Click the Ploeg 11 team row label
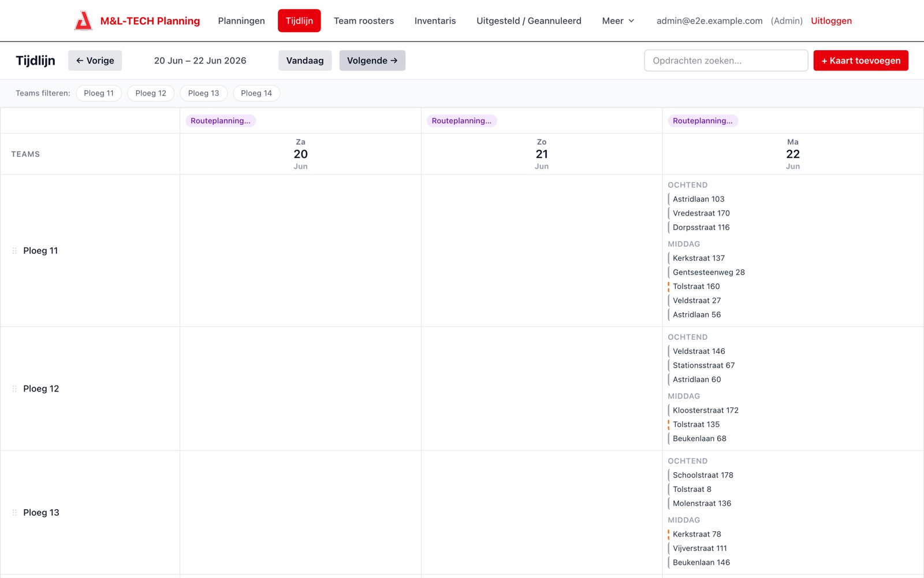Screen dimensions: 924x578 (x=40, y=251)
